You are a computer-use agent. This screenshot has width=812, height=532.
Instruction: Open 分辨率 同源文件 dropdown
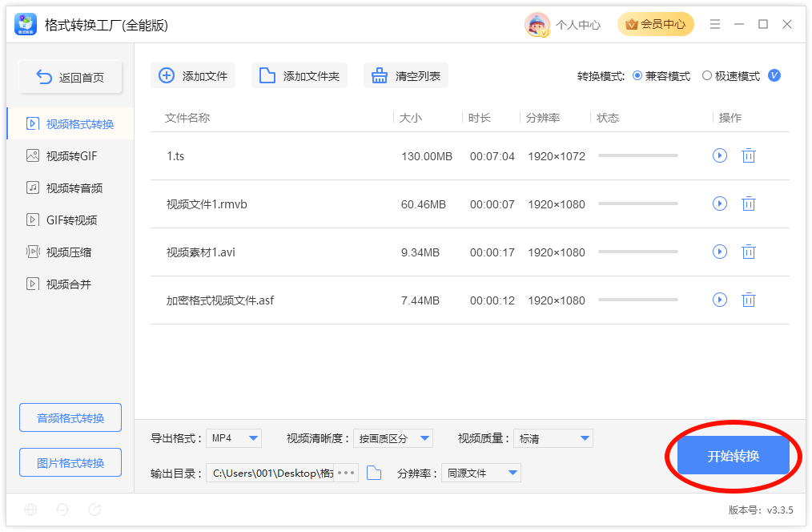click(x=481, y=473)
